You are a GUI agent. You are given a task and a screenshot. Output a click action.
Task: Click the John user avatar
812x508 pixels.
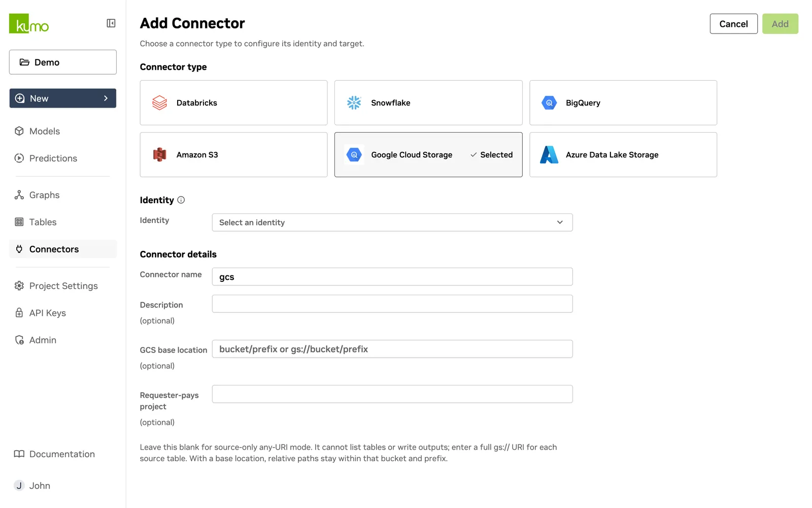point(19,486)
